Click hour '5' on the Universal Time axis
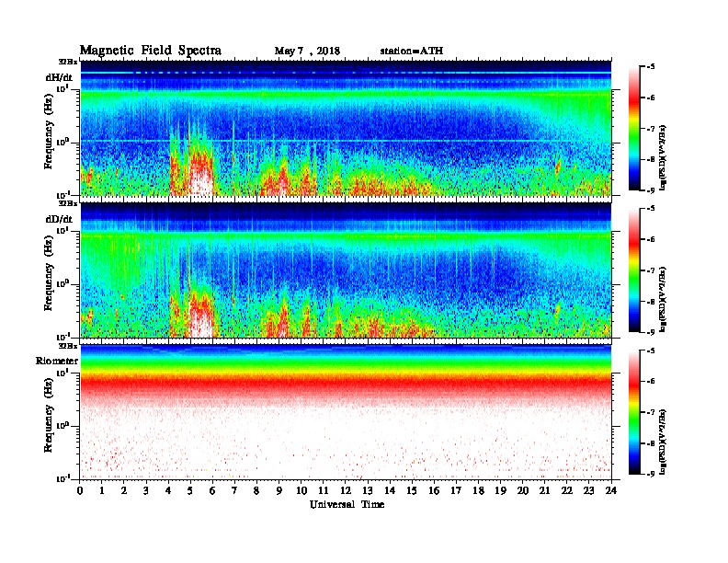728x563 pixels. pyautogui.click(x=190, y=490)
